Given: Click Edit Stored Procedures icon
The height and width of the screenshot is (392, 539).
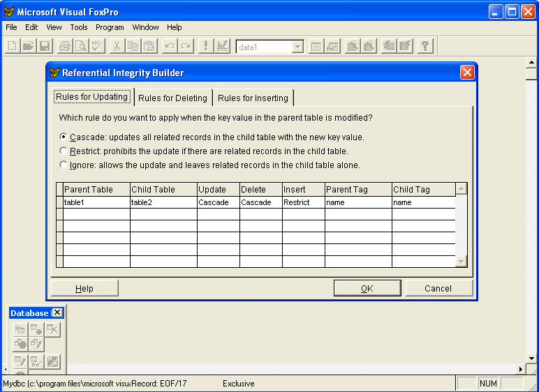Looking at the screenshot, I should click(52, 362).
